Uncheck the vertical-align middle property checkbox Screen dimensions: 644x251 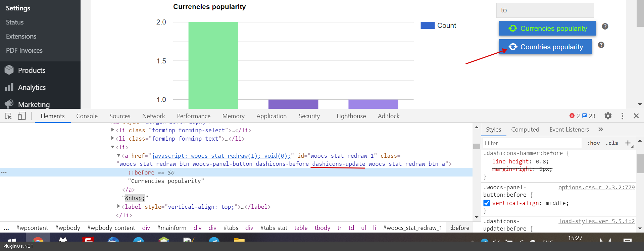(x=487, y=203)
